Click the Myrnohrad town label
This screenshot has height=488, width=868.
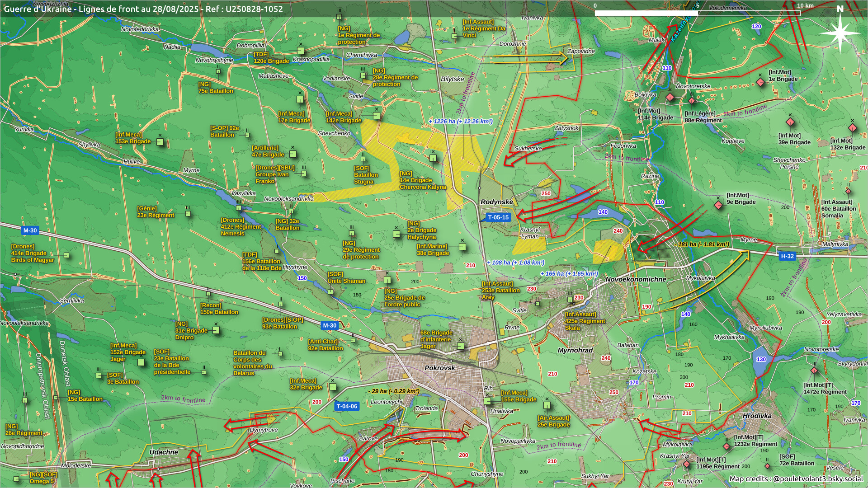[575, 350]
